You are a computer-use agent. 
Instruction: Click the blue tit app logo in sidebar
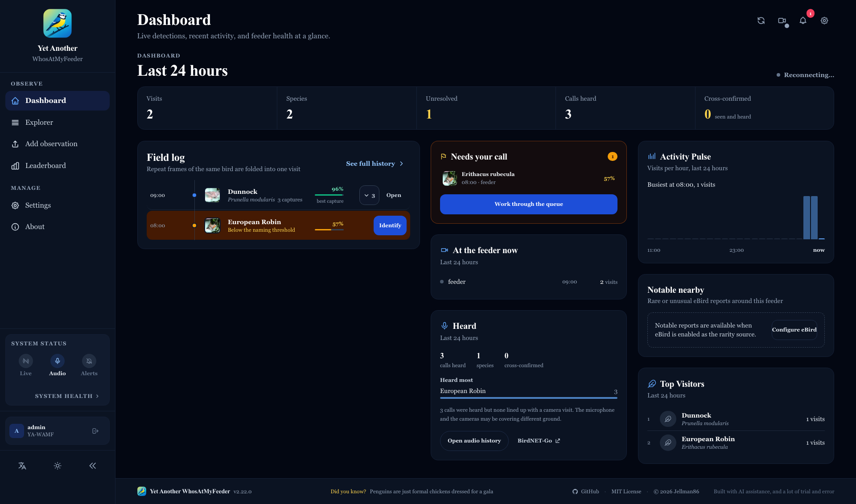point(58,23)
